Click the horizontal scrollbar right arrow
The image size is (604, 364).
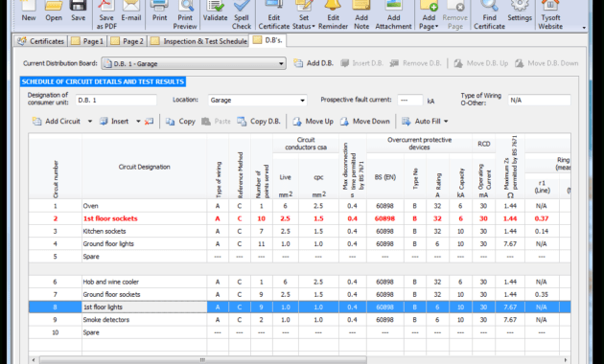[566, 360]
